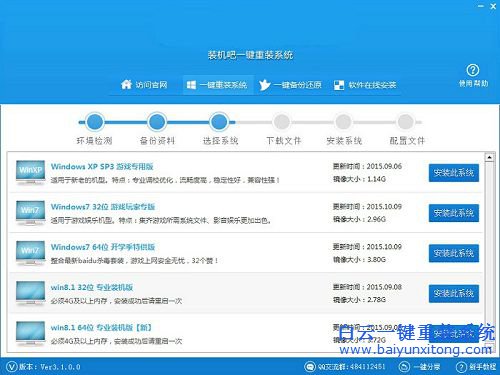500x375 pixels.
Task: Install Windows XP SP3 with 安装此系统 button
Action: tap(454, 173)
